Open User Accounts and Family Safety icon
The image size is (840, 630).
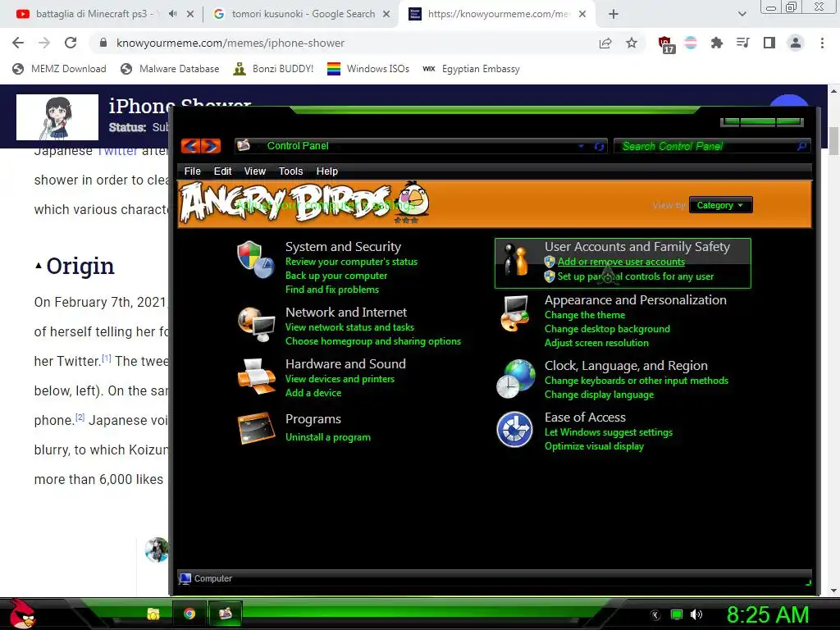[515, 260]
